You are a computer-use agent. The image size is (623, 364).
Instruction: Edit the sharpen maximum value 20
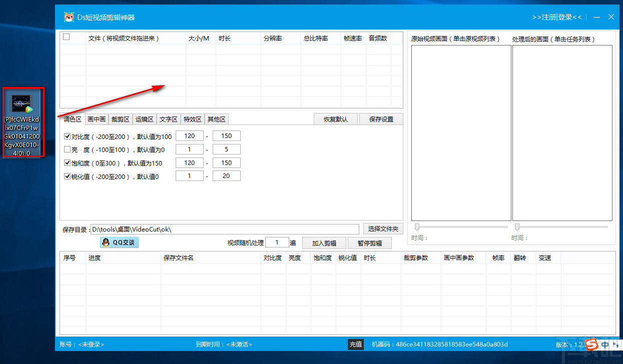click(x=226, y=176)
